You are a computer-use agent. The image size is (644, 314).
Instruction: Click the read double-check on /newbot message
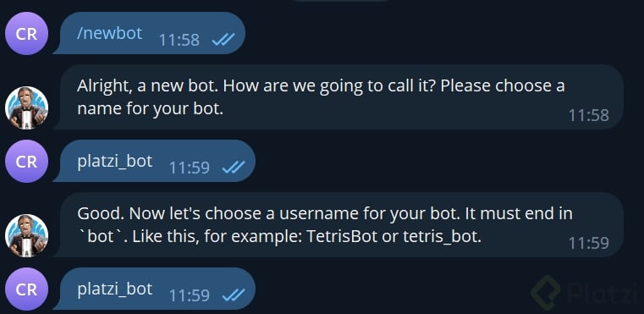coord(223,40)
